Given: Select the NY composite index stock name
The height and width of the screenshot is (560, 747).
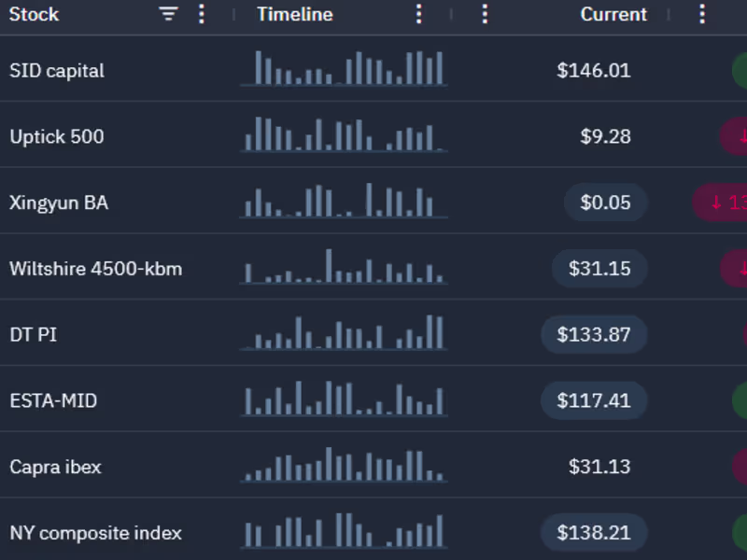Looking at the screenshot, I should (x=96, y=533).
